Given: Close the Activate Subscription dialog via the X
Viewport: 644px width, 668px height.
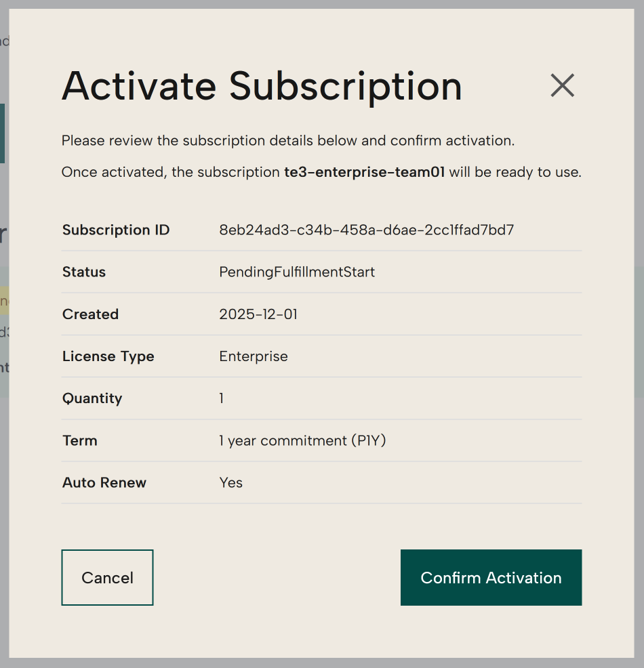Looking at the screenshot, I should point(562,86).
